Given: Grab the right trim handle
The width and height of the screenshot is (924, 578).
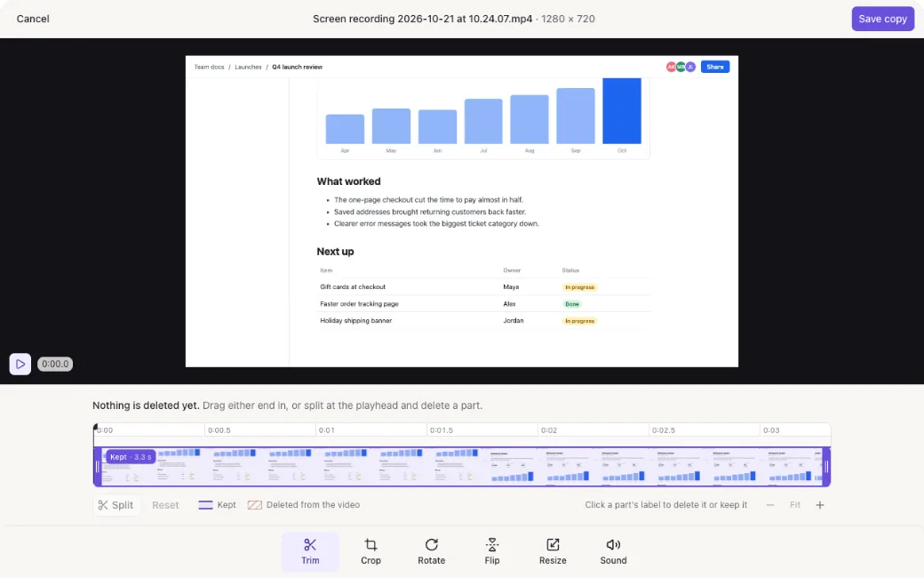Looking at the screenshot, I should pyautogui.click(x=826, y=467).
